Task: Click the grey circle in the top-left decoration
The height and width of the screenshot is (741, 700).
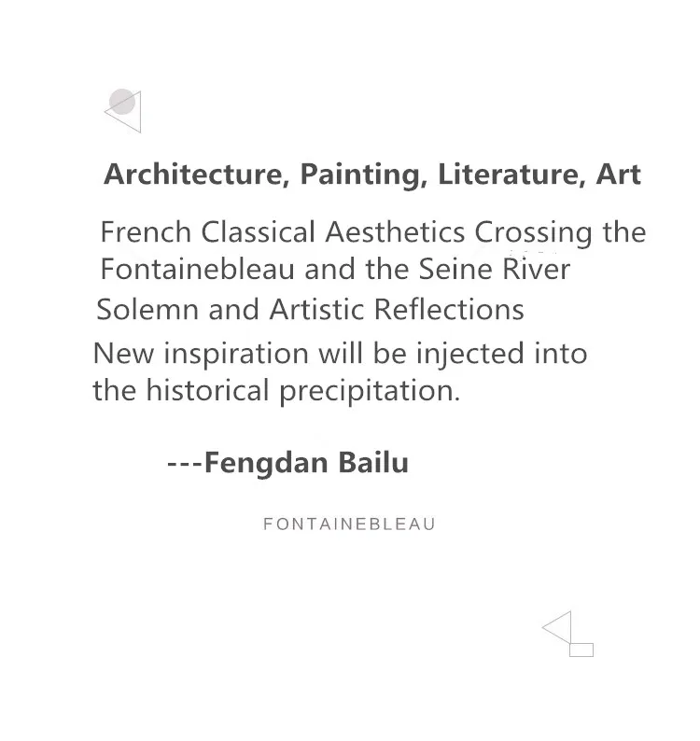Action: [122, 102]
